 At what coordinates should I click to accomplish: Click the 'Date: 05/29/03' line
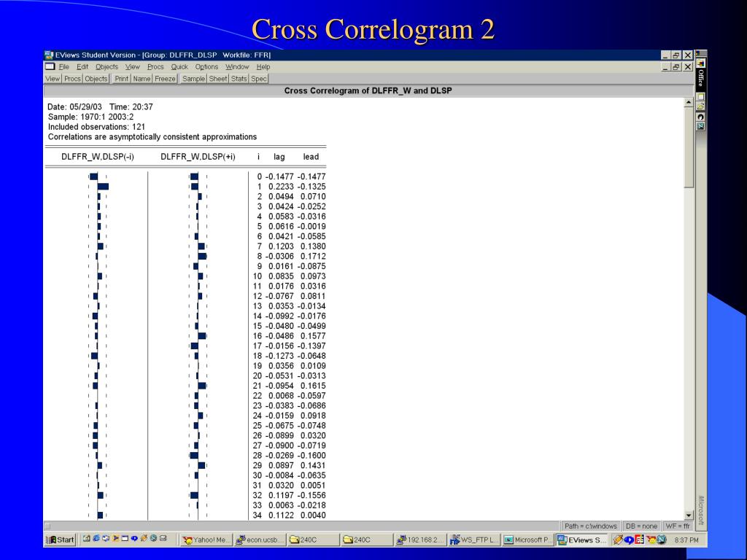[74, 106]
